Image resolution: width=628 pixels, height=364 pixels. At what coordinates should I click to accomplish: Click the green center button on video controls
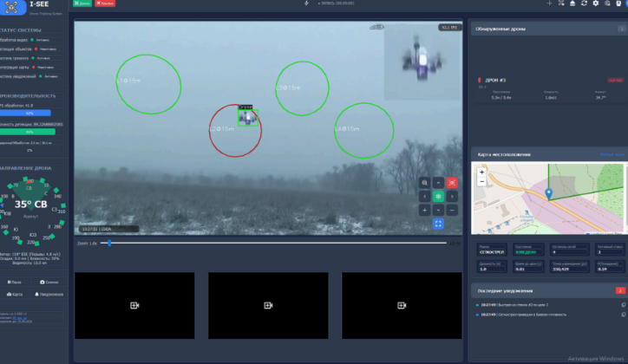pyautogui.click(x=438, y=196)
